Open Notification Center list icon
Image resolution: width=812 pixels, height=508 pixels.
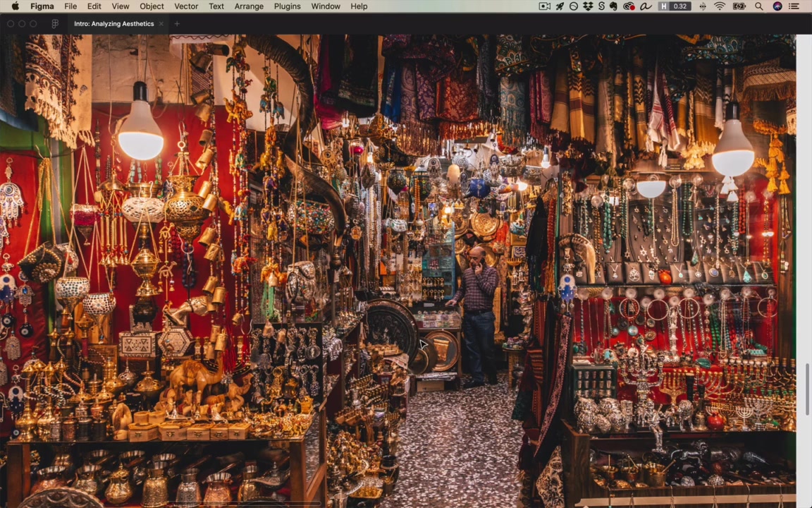point(794,6)
